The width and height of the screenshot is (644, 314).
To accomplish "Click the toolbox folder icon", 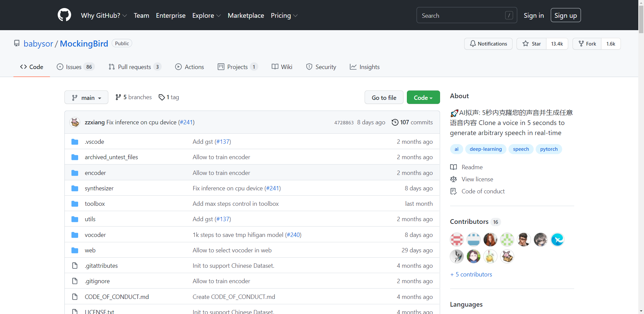I will click(x=75, y=204).
